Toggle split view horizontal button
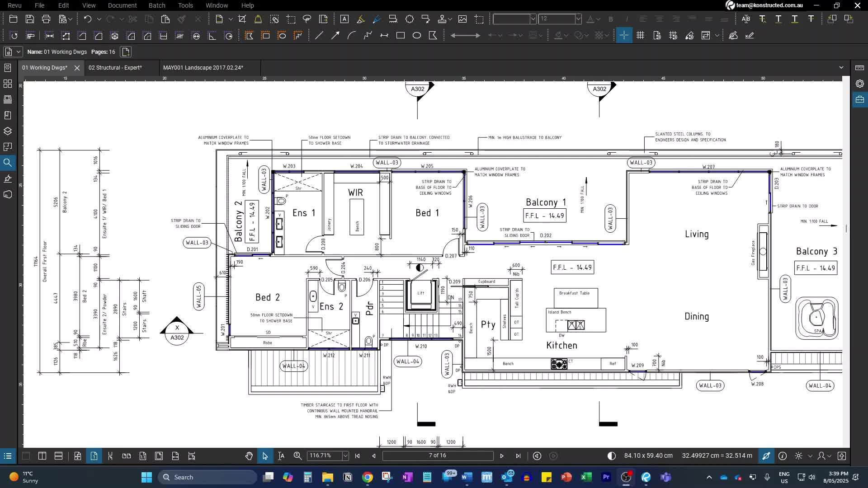Viewport: 868px width, 488px height. (59, 456)
